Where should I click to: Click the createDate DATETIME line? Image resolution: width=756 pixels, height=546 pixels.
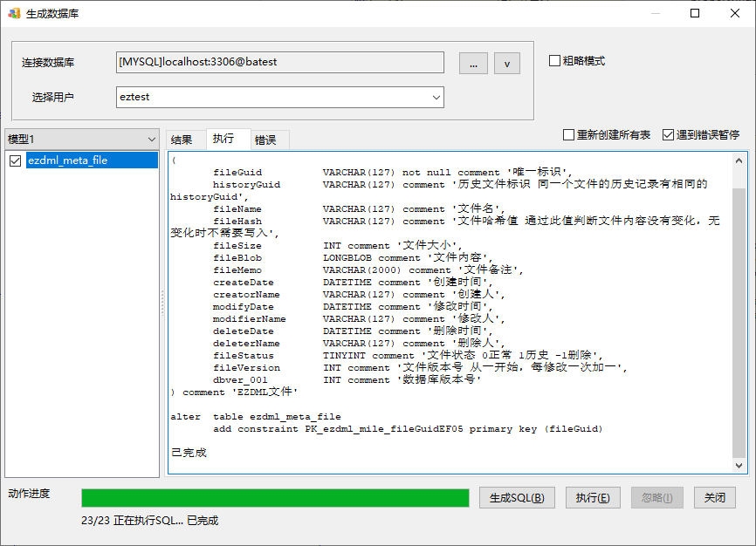[353, 282]
